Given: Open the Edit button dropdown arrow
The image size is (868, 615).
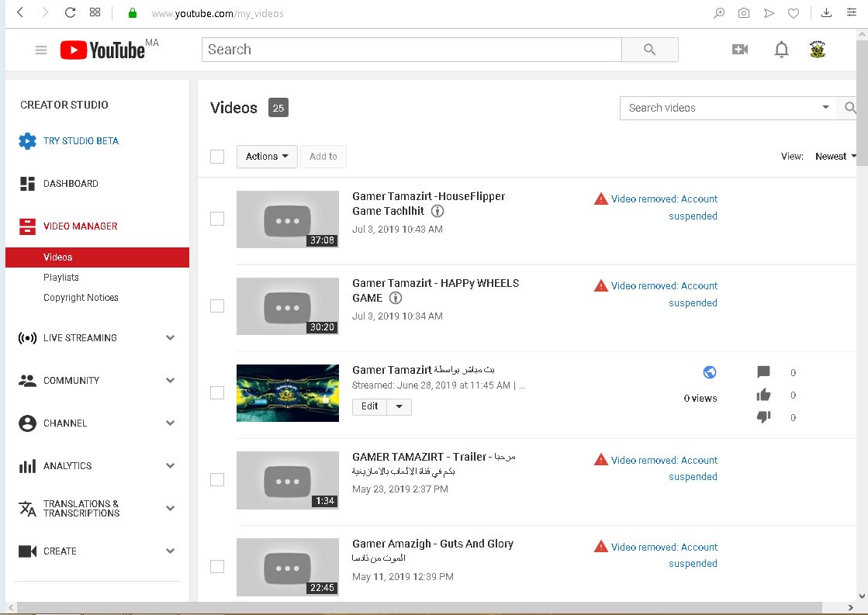Looking at the screenshot, I should pos(399,407).
